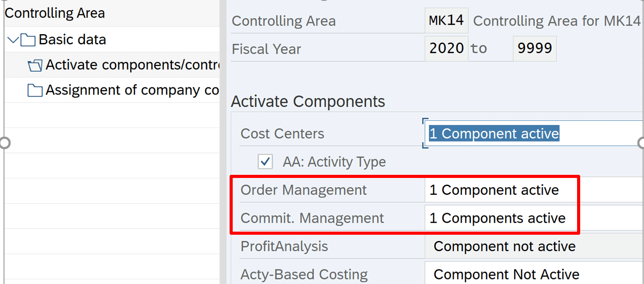Click the fiscal year 'to' field showing 9999
The height and width of the screenshot is (284, 644).
click(x=534, y=48)
